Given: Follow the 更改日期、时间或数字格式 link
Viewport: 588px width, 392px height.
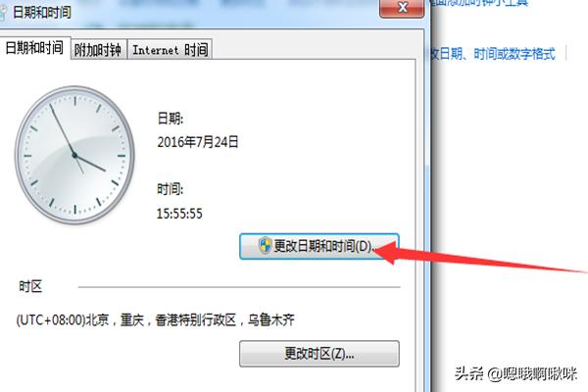Looking at the screenshot, I should click(x=494, y=54).
